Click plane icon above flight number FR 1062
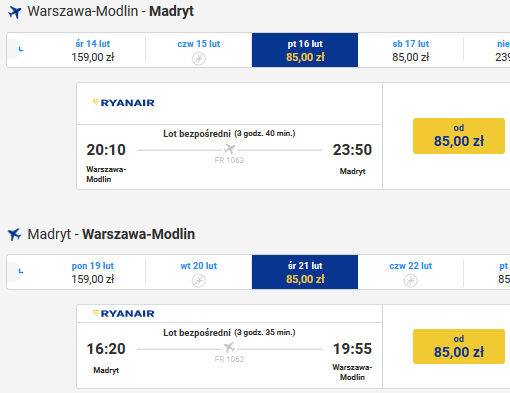510x393 pixels. click(x=229, y=348)
